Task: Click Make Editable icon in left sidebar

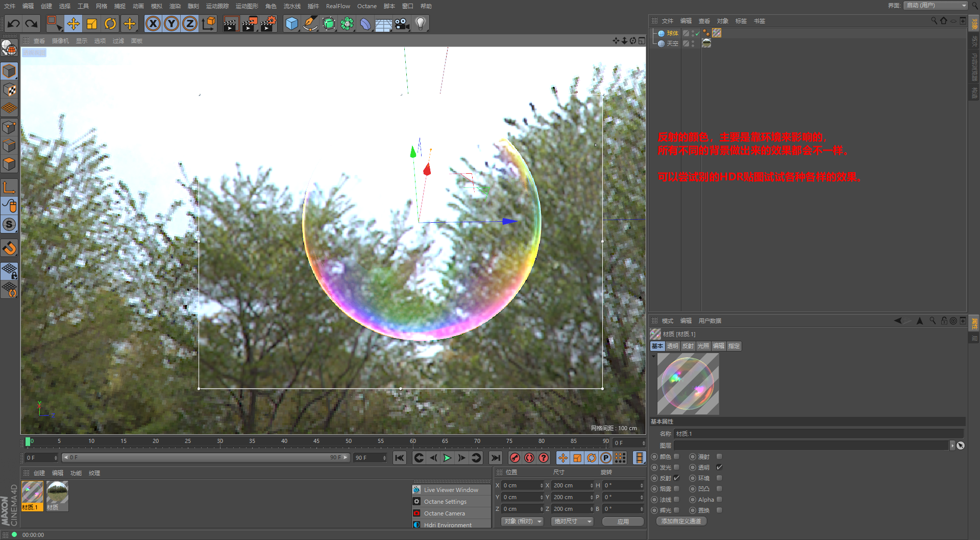Action: pos(9,47)
